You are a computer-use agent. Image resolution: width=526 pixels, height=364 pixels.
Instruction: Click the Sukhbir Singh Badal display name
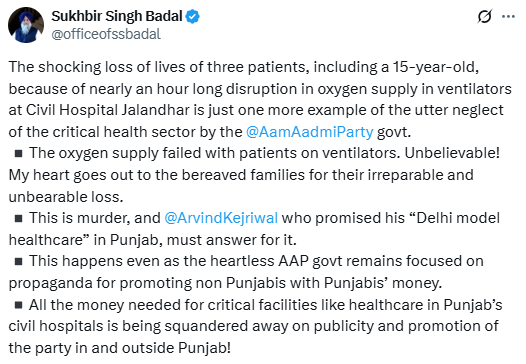117,16
